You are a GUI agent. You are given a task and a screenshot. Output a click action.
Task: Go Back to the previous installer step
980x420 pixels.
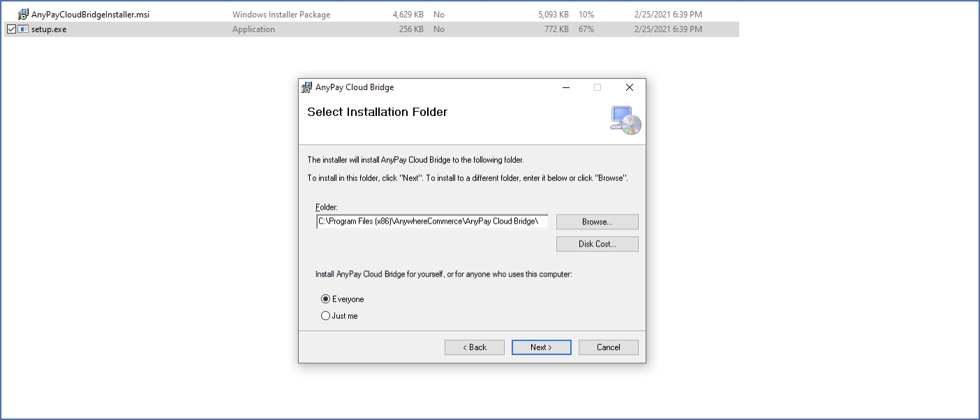[475, 347]
